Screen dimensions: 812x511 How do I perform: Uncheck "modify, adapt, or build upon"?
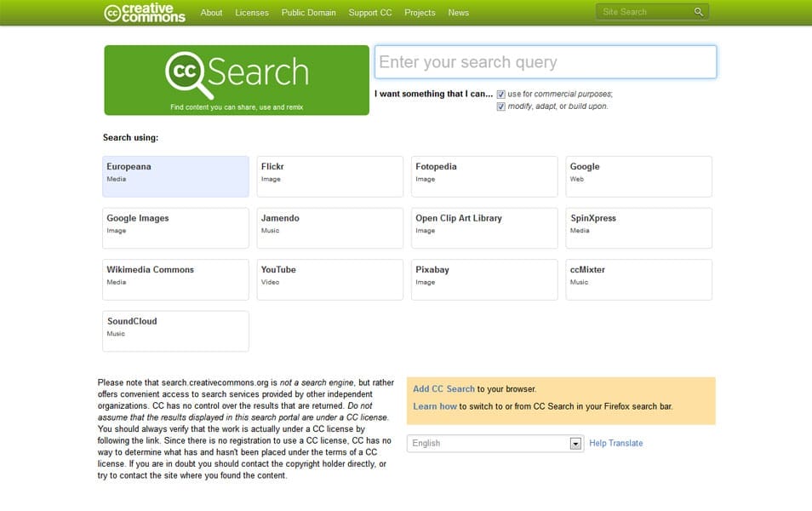pos(500,106)
